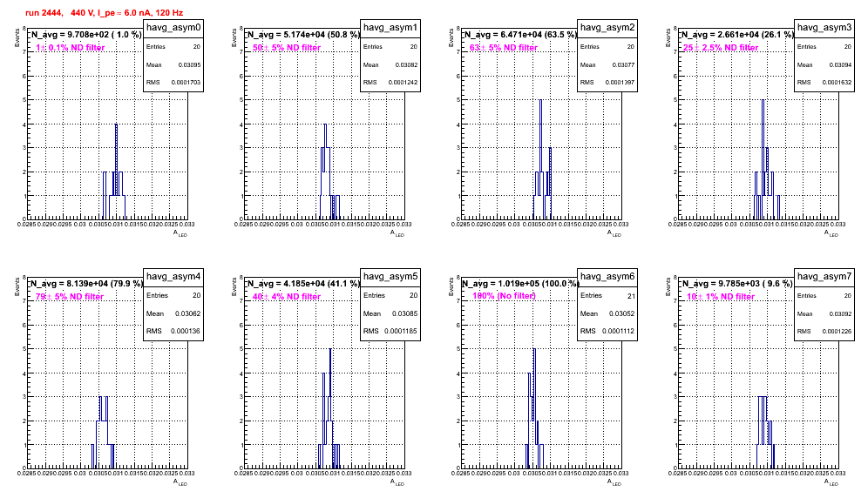Click the N_avg = 2.661e+04 label
This screenshot has height=498, width=868.
pos(736,34)
